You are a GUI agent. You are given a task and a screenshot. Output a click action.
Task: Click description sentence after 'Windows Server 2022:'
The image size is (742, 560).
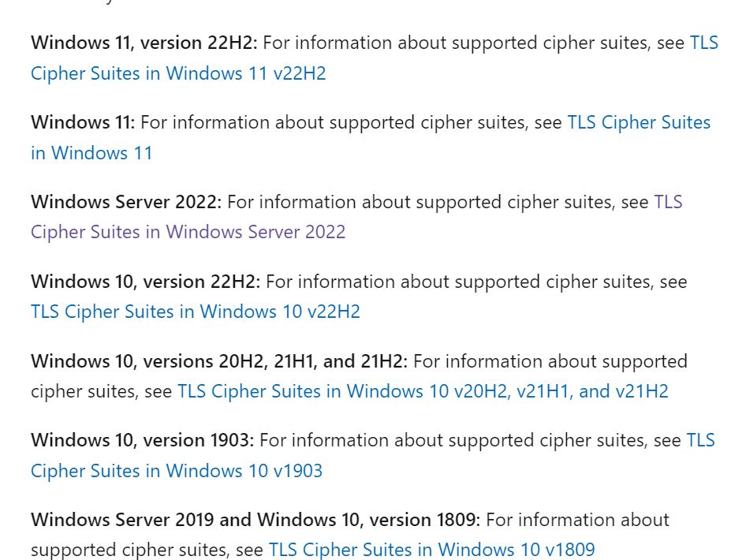tap(438, 202)
